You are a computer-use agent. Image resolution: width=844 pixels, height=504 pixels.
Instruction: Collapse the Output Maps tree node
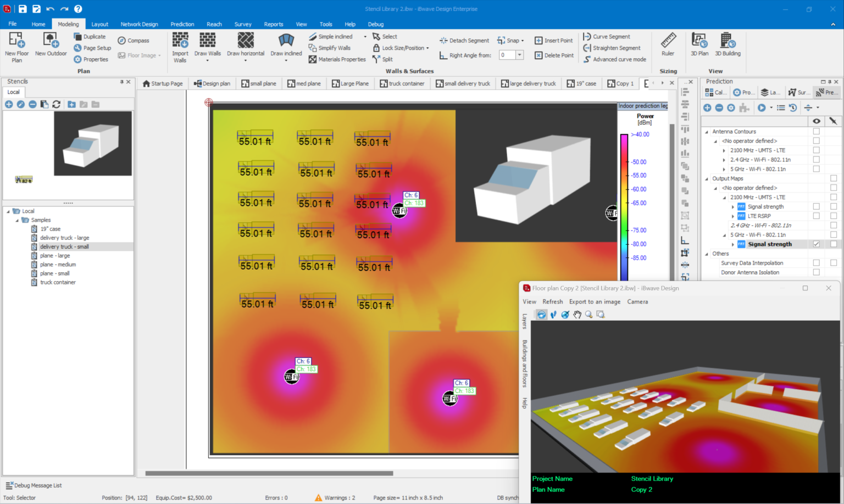(707, 178)
